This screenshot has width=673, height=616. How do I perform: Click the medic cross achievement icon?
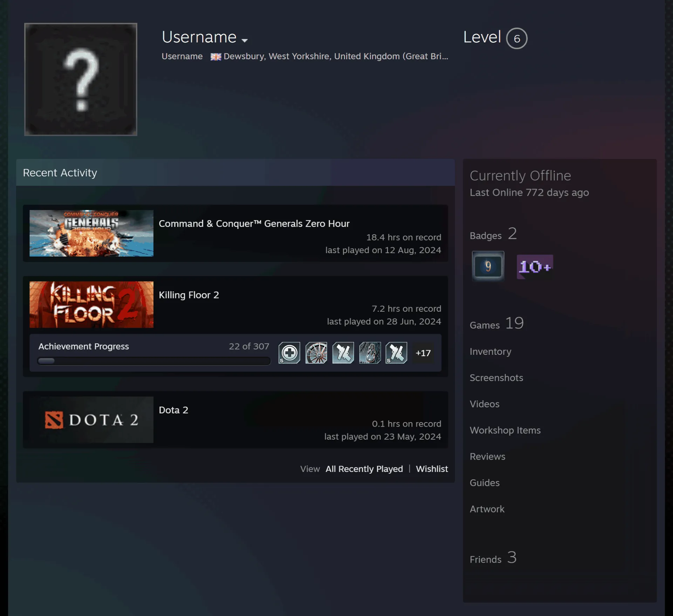tap(289, 353)
